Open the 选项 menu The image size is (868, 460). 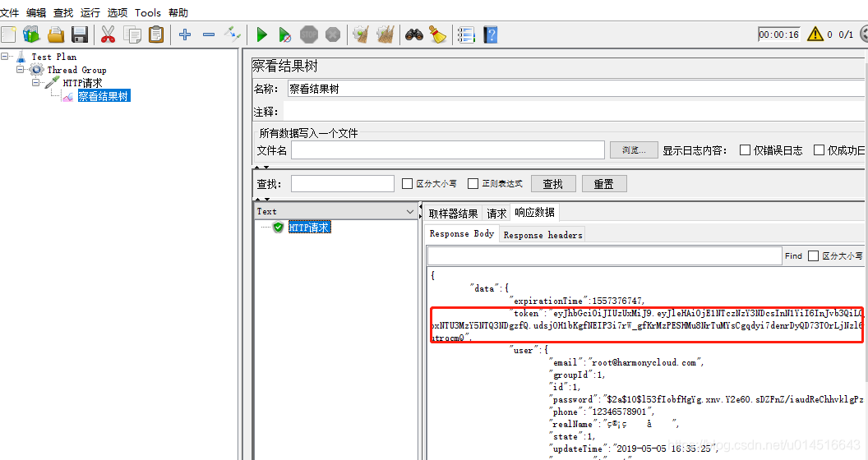point(118,12)
